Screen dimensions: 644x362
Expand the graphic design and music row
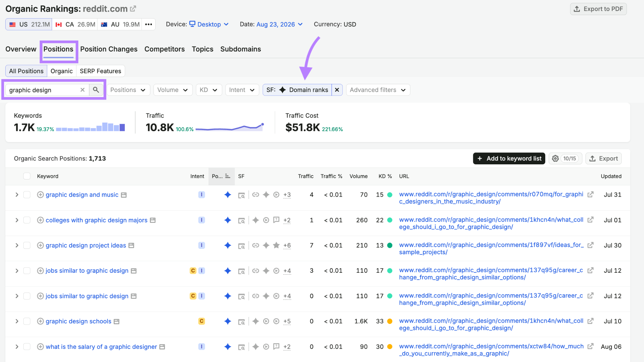click(x=17, y=195)
